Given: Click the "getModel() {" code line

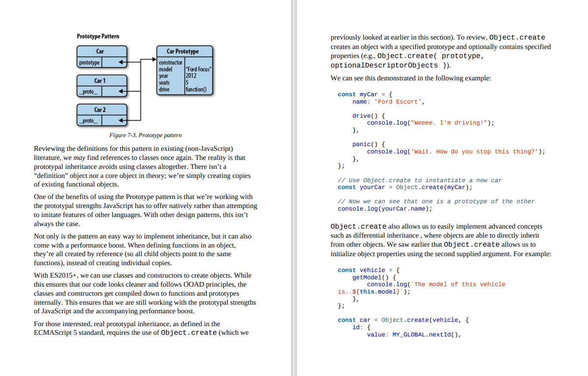Looking at the screenshot, I should [374, 277].
